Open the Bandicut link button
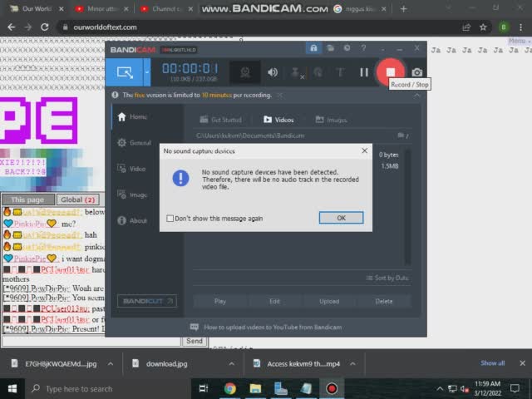Viewport: 532px width, 399px height. (147, 301)
